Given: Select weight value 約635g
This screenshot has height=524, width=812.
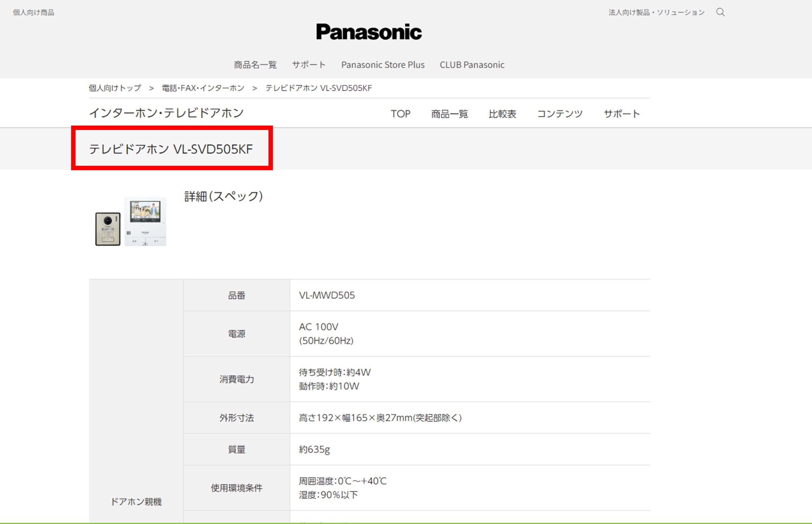Looking at the screenshot, I should coord(314,449).
